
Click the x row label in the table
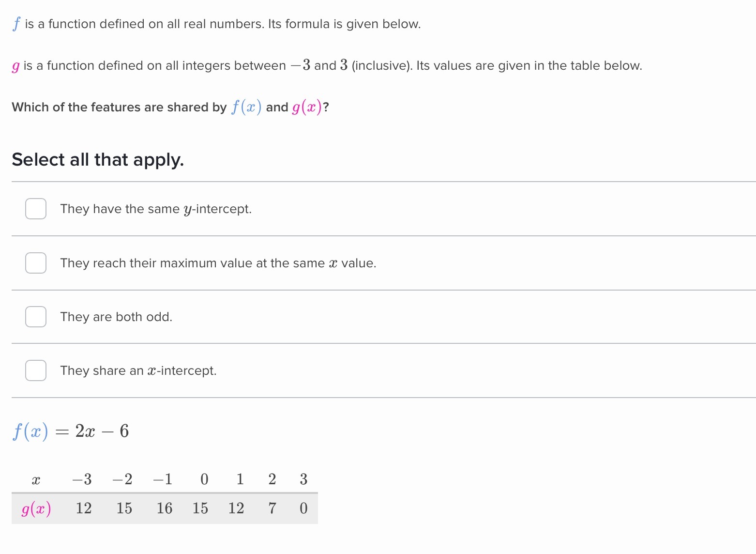36,479
